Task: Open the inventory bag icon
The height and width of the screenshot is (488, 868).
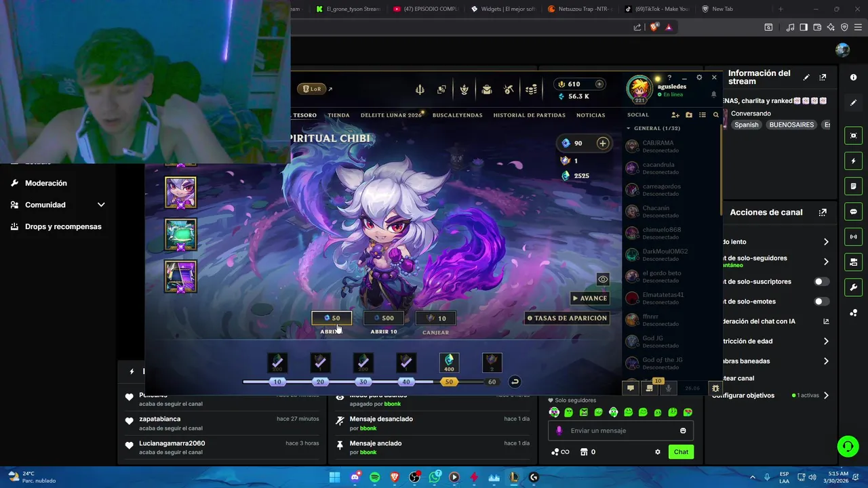Action: pyautogui.click(x=486, y=89)
